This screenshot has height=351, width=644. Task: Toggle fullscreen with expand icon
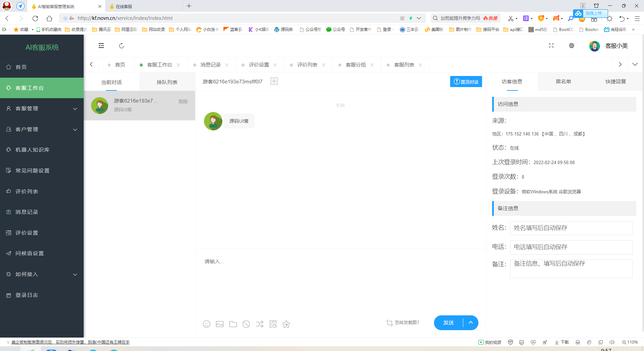[x=551, y=45]
